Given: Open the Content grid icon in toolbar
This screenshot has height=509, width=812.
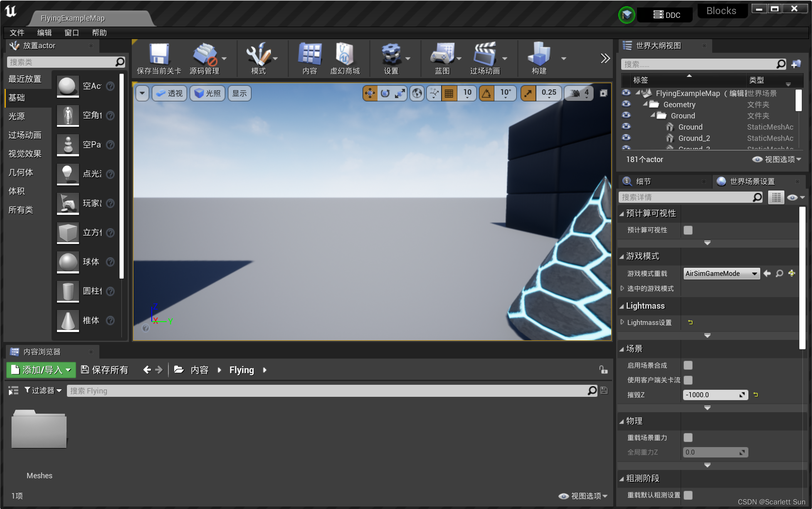Looking at the screenshot, I should coord(310,54).
